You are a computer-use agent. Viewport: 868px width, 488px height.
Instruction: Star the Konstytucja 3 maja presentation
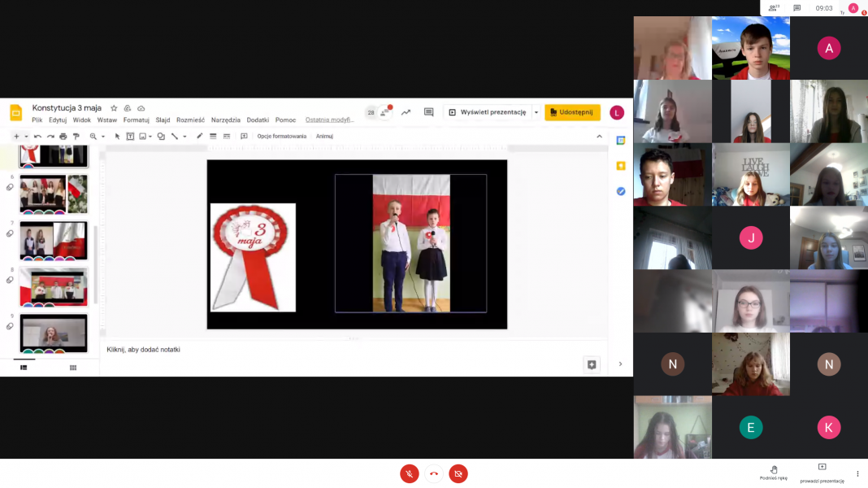coord(114,108)
